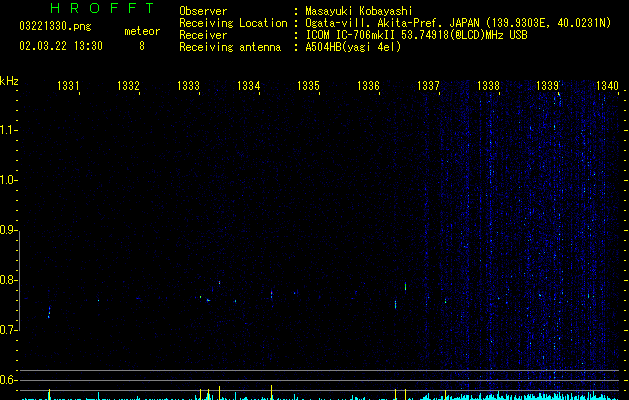Click the 0.8 kHz frequency label
Image resolution: width=629 pixels, height=400 pixels.
pos(8,280)
